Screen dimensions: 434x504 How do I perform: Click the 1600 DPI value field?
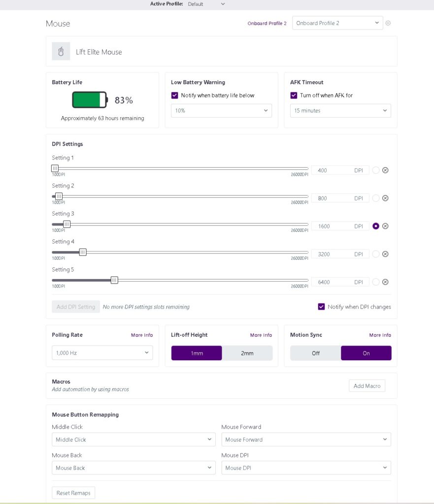340,226
